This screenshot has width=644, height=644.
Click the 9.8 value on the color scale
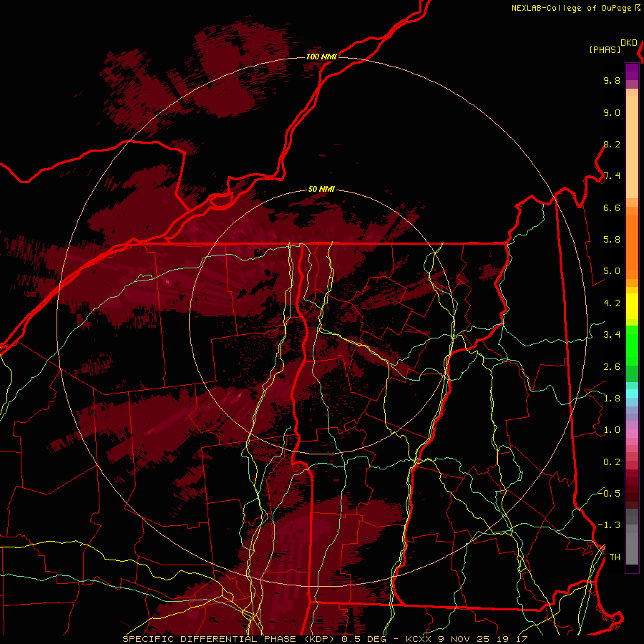tap(612, 80)
